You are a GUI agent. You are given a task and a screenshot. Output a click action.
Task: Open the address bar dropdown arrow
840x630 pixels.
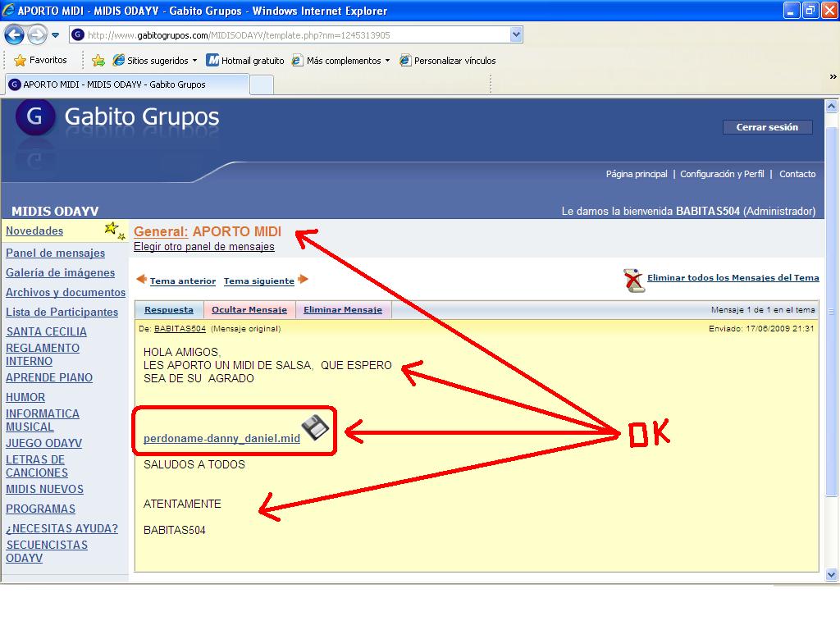coord(516,35)
